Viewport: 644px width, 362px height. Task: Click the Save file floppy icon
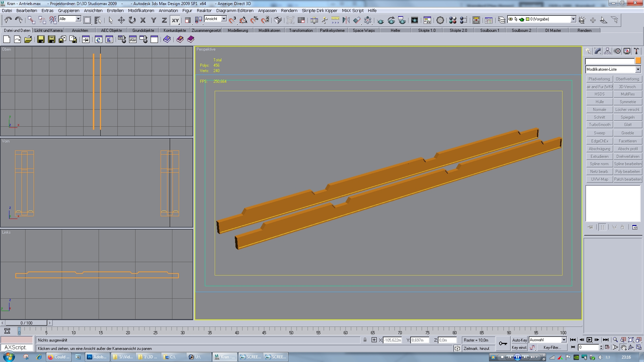[x=41, y=40]
